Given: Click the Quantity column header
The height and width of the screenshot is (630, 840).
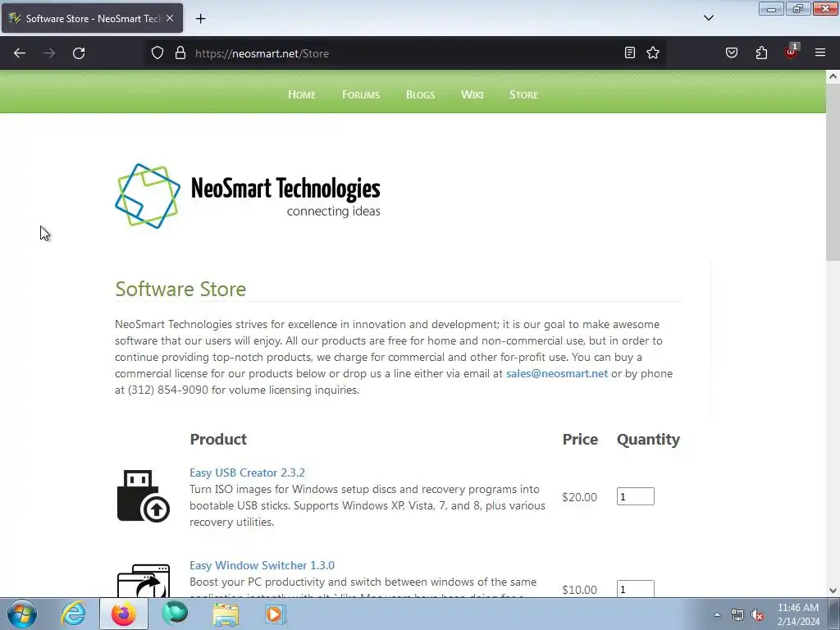Looking at the screenshot, I should pyautogui.click(x=648, y=440).
